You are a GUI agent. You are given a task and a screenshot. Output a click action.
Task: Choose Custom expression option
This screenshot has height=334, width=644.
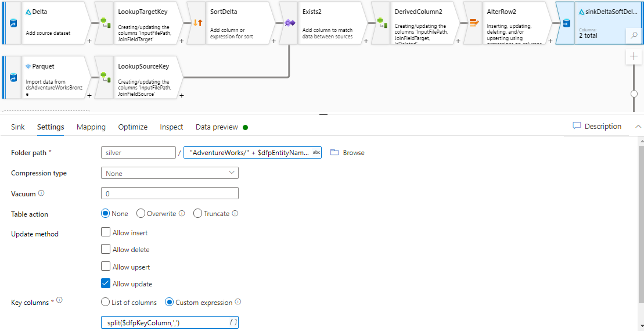169,302
